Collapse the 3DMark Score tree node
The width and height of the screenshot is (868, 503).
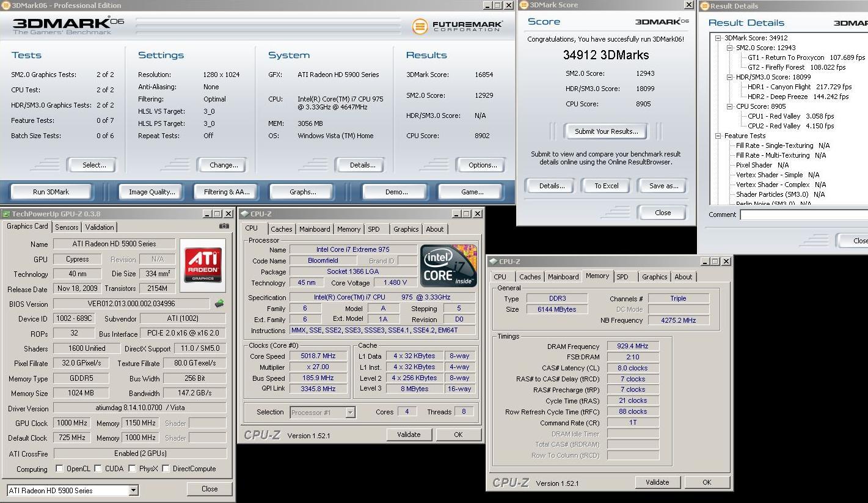pyautogui.click(x=719, y=38)
